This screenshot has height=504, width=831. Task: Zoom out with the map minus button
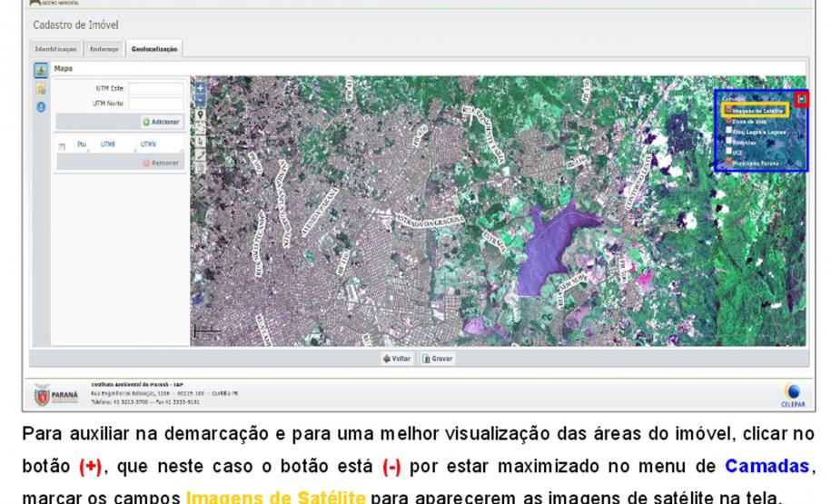point(200,100)
